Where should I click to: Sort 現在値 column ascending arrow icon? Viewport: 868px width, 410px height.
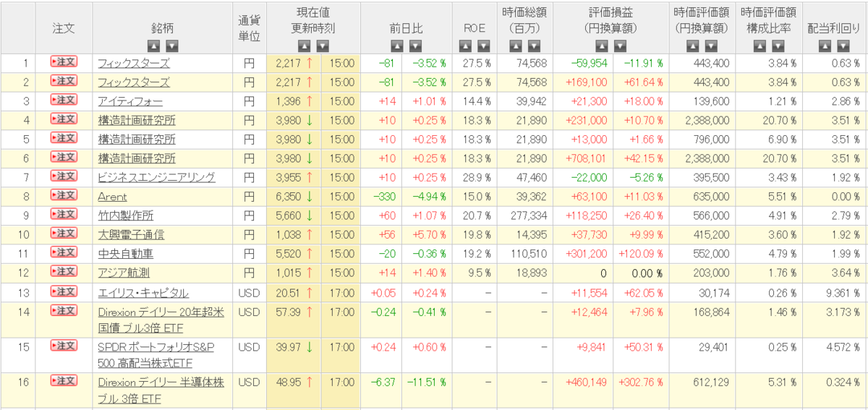click(x=303, y=46)
